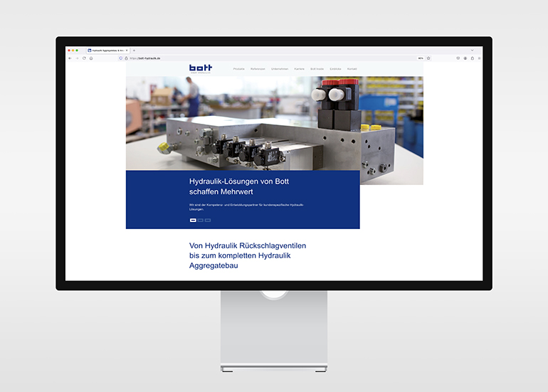Open the extensions icon in toolbar

[472, 58]
